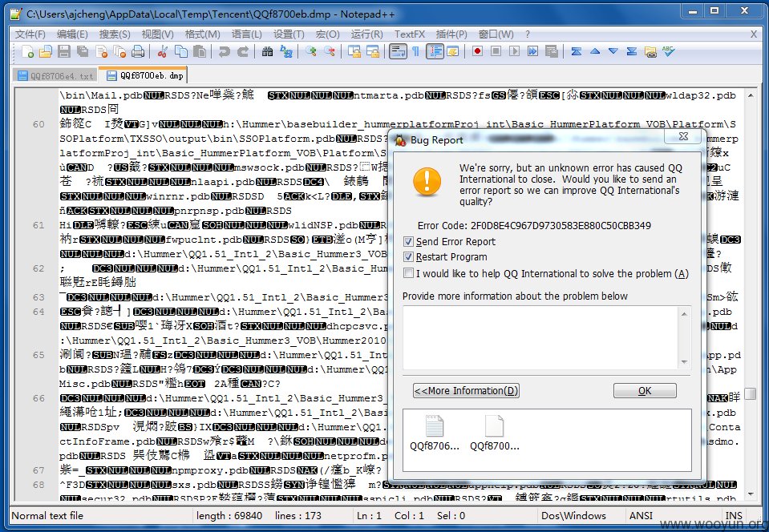This screenshot has height=532, width=769.
Task: Click the Save All toolbar icon
Action: click(x=83, y=51)
